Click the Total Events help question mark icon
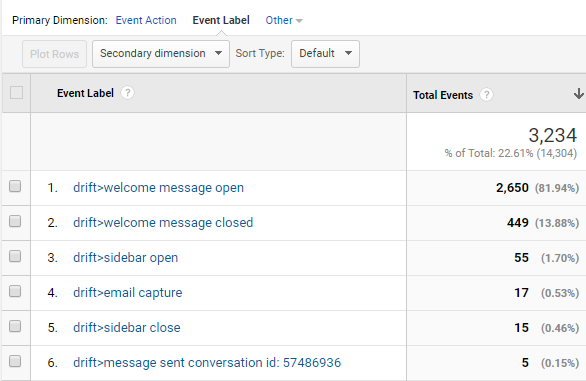 486,95
